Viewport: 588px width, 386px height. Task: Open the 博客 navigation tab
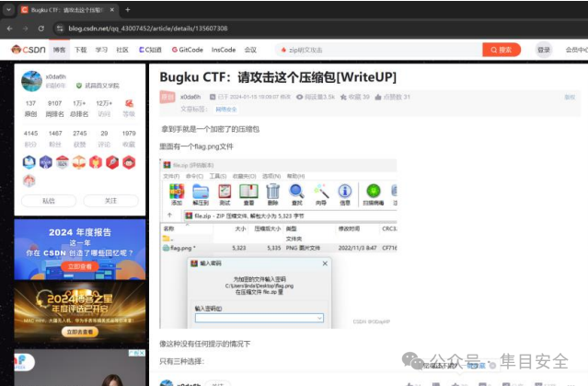pos(59,50)
